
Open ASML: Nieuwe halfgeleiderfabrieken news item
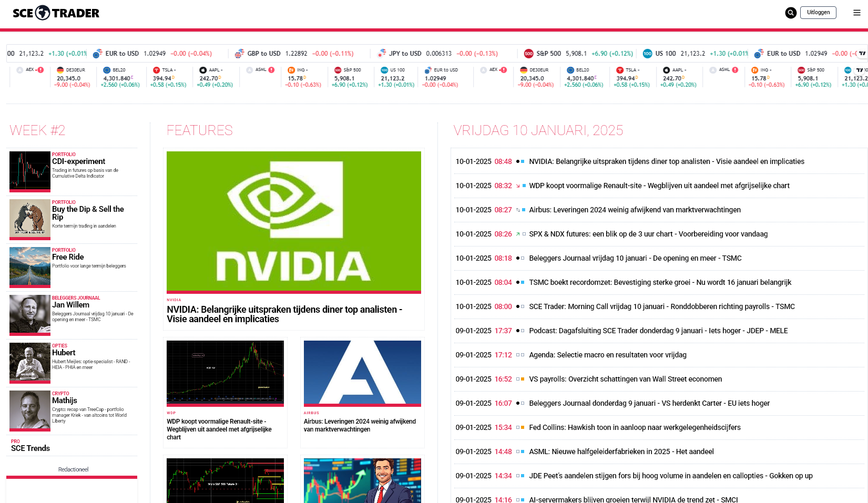[x=621, y=451]
